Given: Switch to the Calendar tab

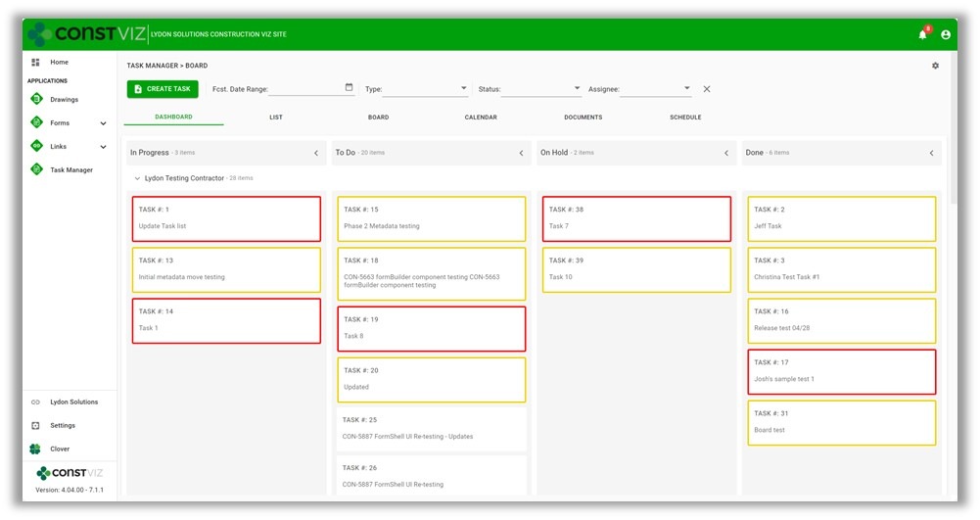Looking at the screenshot, I should click(x=481, y=118).
